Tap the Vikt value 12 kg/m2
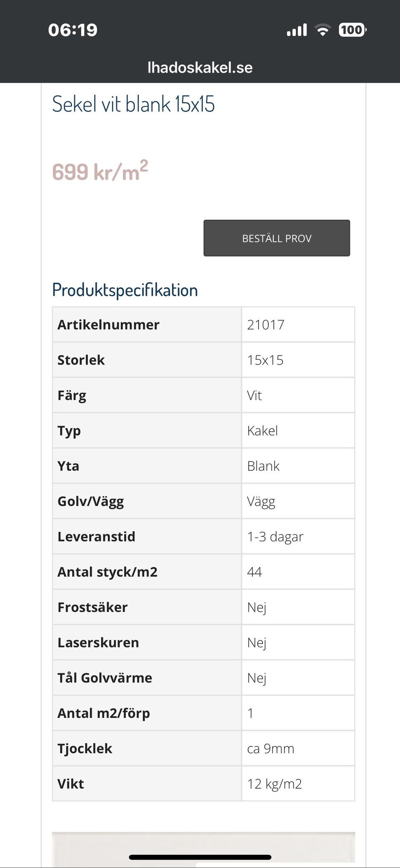 point(275,783)
